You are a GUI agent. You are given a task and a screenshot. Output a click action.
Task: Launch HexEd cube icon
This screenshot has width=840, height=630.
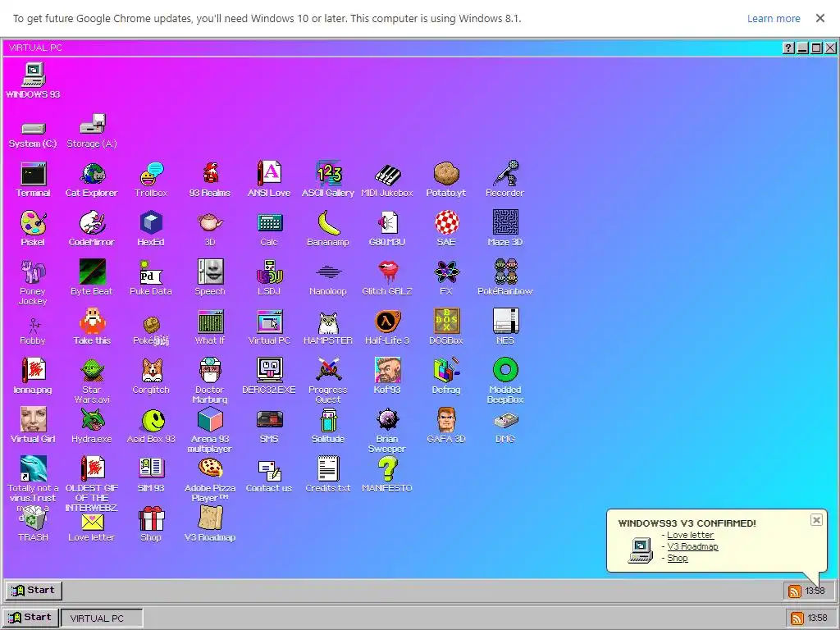[x=151, y=229]
